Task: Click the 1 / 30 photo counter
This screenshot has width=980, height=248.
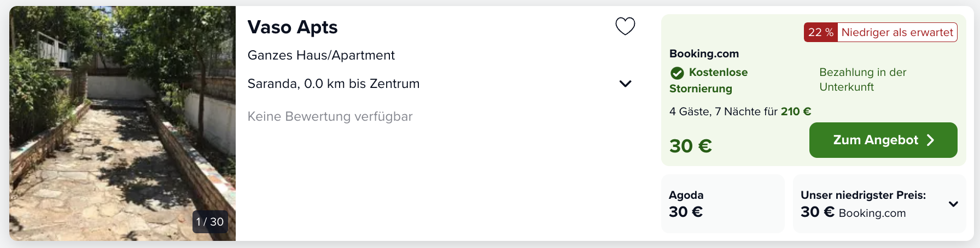Action: coord(210,222)
